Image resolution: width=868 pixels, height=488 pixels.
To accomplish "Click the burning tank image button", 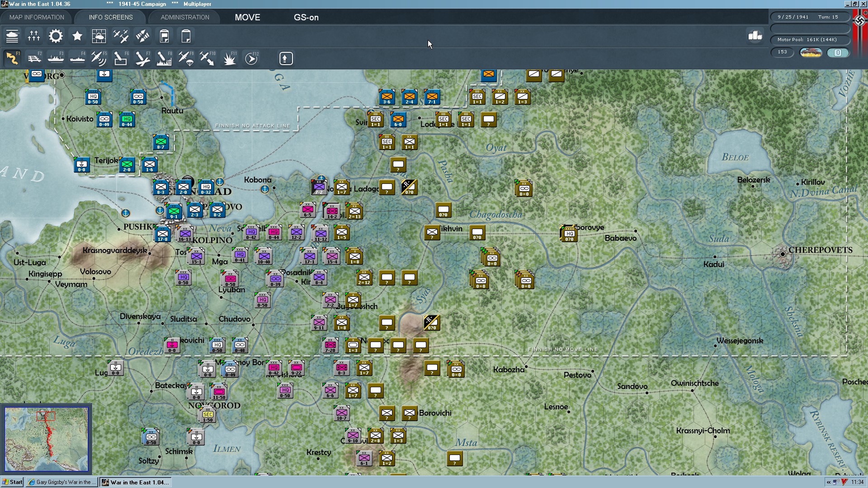I will tap(811, 52).
